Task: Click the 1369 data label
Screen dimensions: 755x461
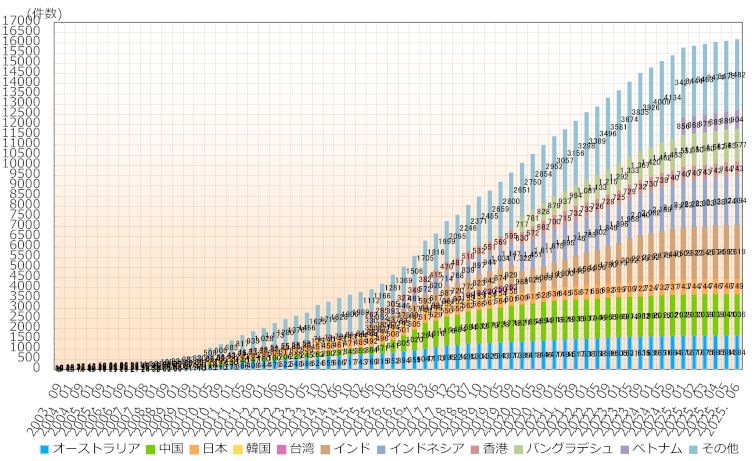Action: pyautogui.click(x=404, y=281)
